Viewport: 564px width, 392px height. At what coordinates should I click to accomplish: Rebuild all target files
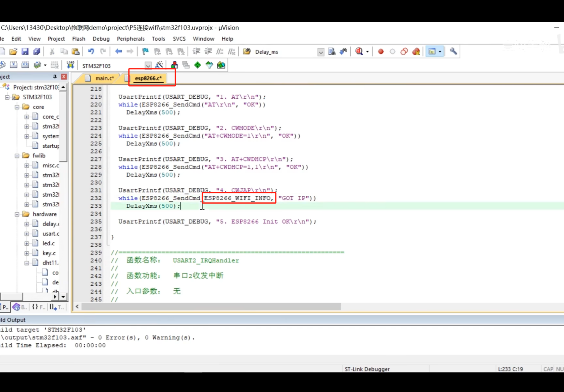pyautogui.click(x=25, y=65)
